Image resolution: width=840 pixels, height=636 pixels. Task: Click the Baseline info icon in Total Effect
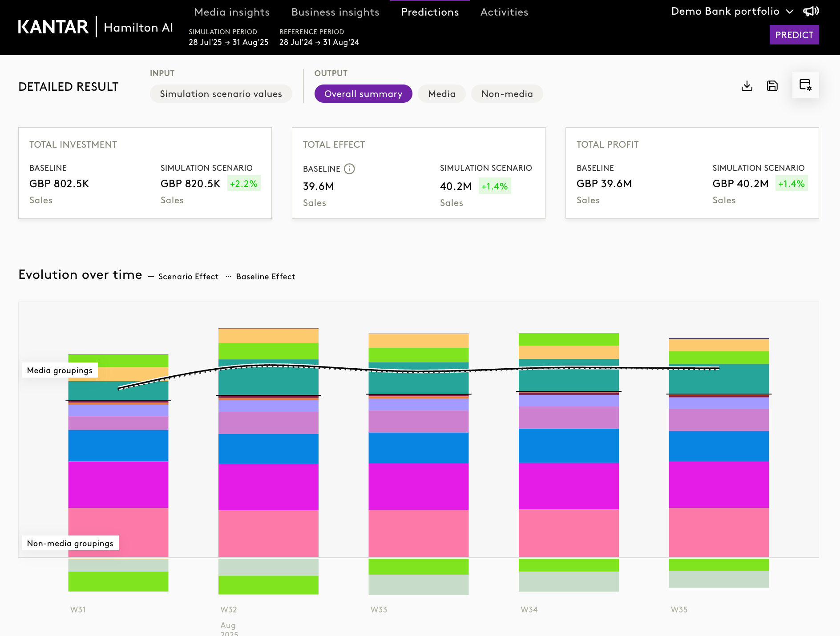click(350, 169)
